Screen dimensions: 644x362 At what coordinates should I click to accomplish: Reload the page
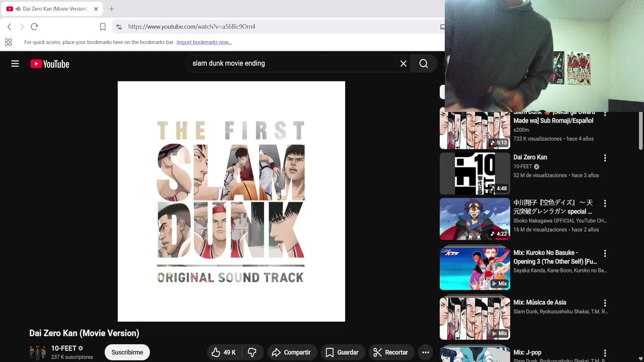pos(34,27)
